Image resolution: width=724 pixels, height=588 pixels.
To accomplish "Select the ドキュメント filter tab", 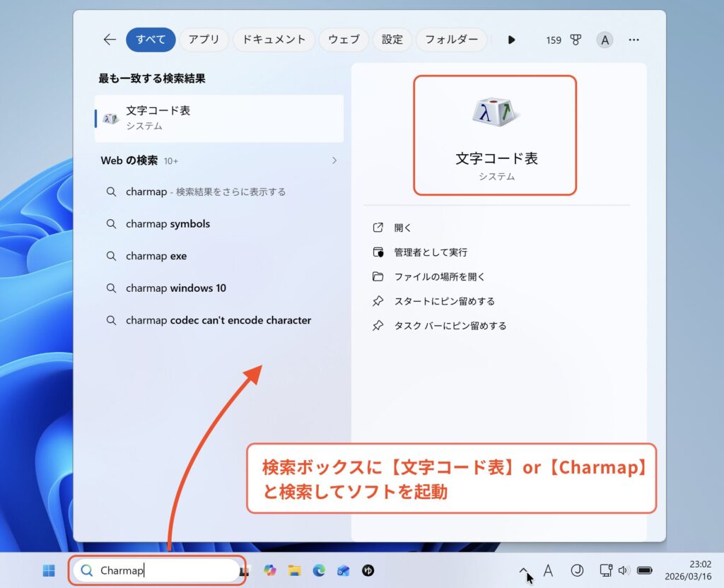I will [x=274, y=40].
